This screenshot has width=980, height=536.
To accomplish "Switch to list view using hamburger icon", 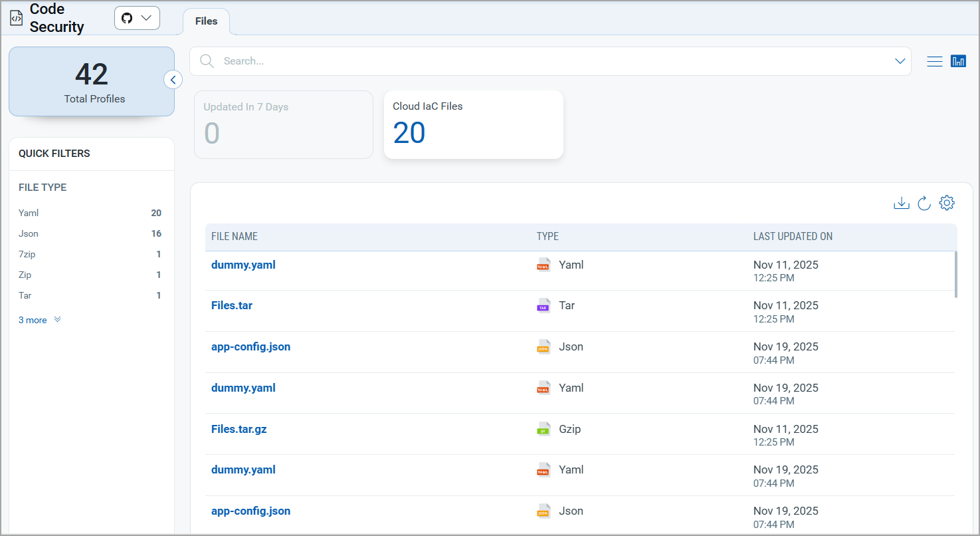I will (x=934, y=62).
